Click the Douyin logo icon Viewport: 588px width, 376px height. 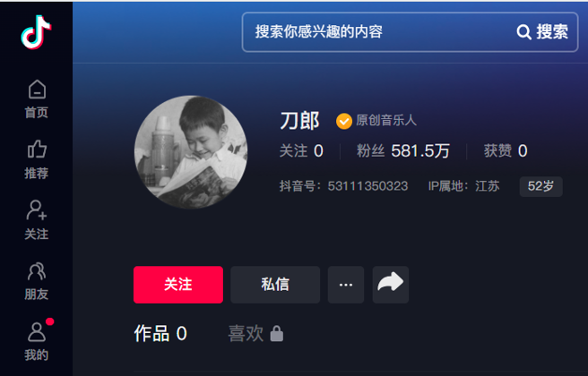(x=36, y=32)
